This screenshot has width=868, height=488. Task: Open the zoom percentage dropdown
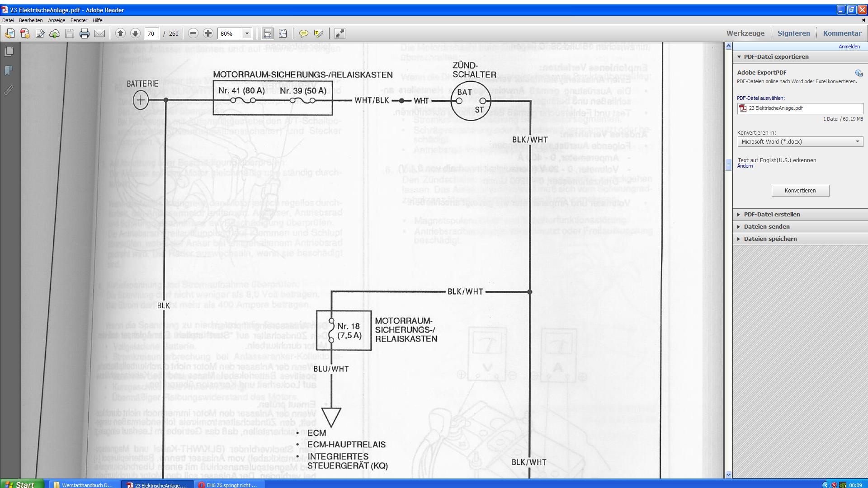(247, 33)
